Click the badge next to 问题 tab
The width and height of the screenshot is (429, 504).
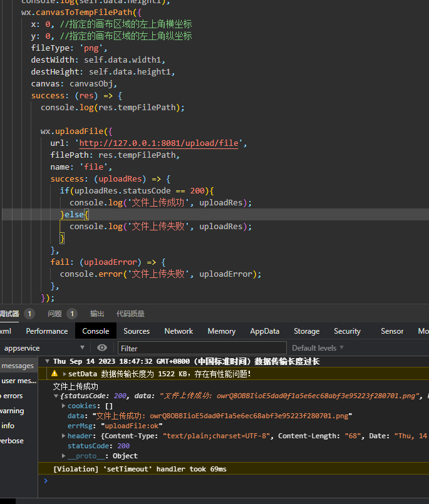click(72, 314)
